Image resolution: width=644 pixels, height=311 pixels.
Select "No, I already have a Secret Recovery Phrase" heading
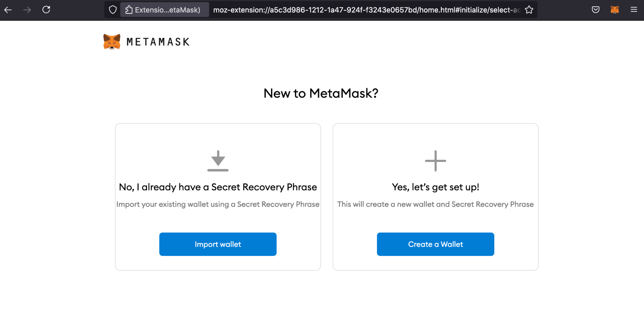218,187
